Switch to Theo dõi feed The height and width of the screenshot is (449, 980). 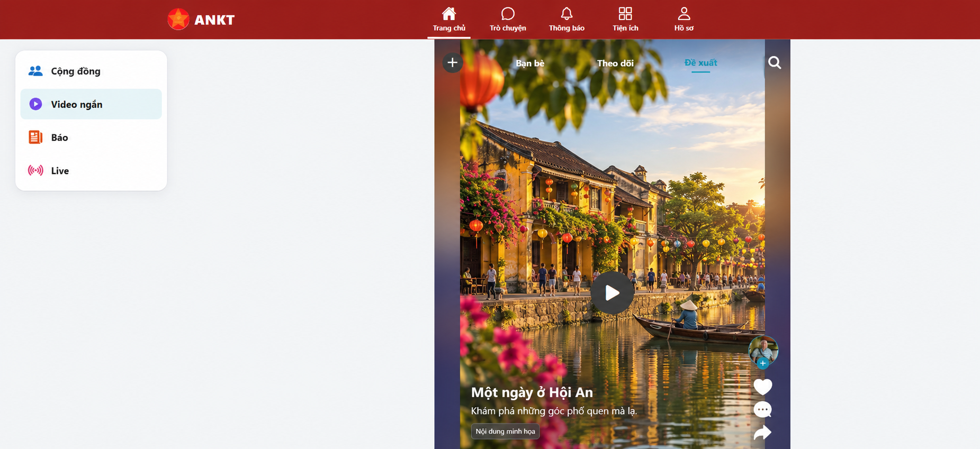[615, 63]
